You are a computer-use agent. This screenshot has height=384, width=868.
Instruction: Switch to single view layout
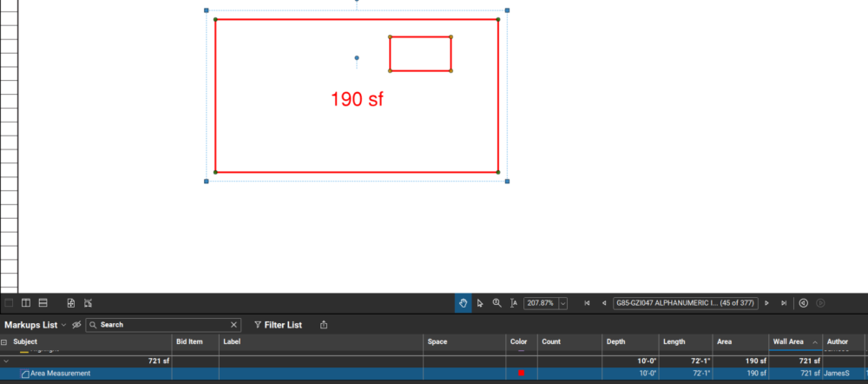(9, 303)
